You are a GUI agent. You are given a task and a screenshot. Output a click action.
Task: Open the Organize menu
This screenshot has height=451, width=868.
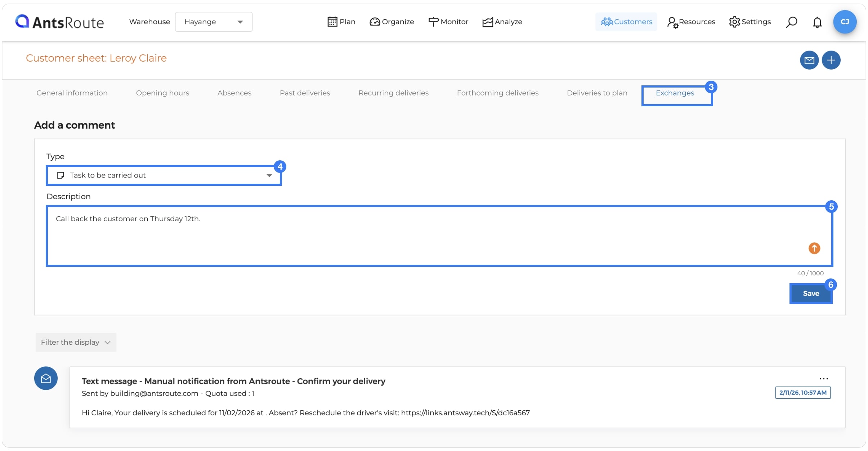coord(392,22)
